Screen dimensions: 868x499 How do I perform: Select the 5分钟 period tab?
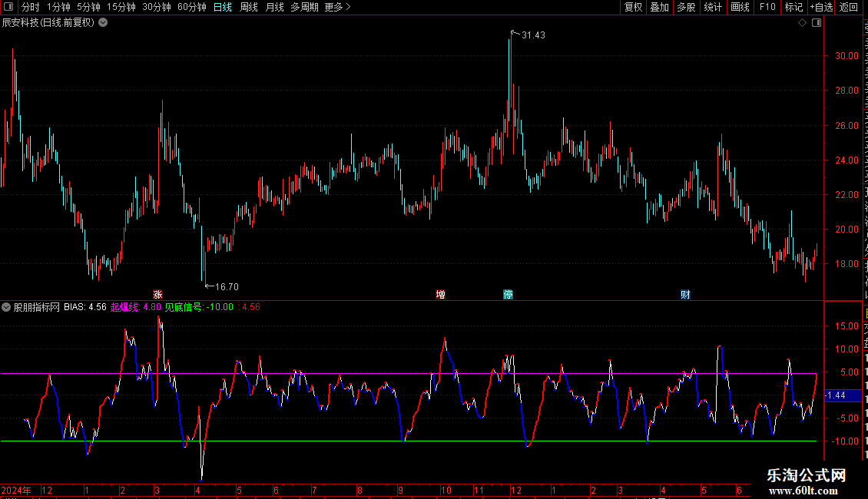[x=88, y=7]
